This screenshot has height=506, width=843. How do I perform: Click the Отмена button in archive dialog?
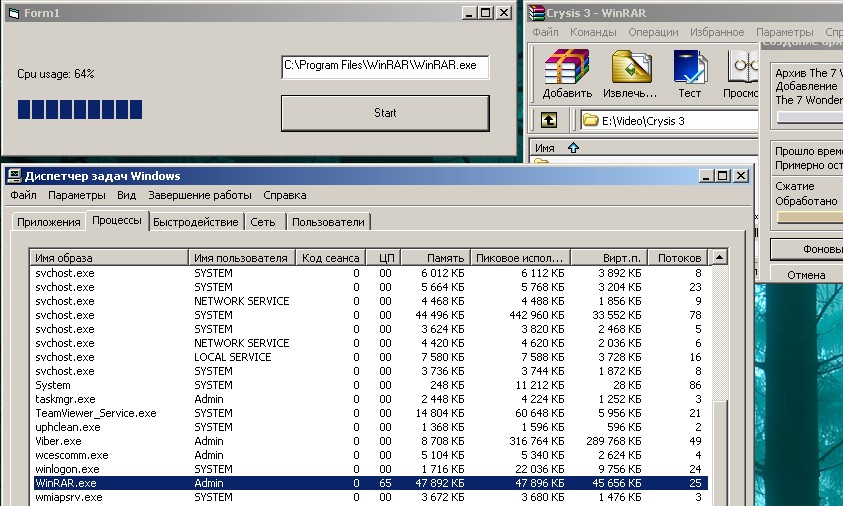(x=806, y=275)
